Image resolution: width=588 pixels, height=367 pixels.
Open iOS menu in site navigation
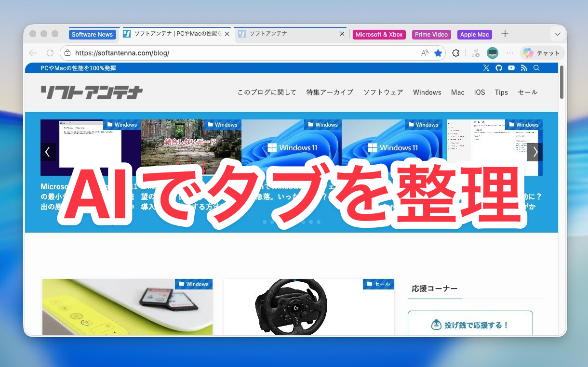(x=480, y=92)
